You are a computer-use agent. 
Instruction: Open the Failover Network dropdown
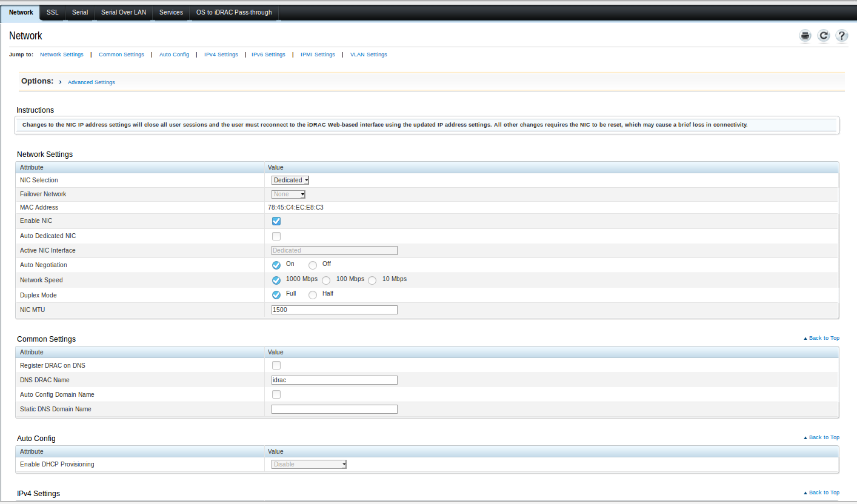click(288, 194)
